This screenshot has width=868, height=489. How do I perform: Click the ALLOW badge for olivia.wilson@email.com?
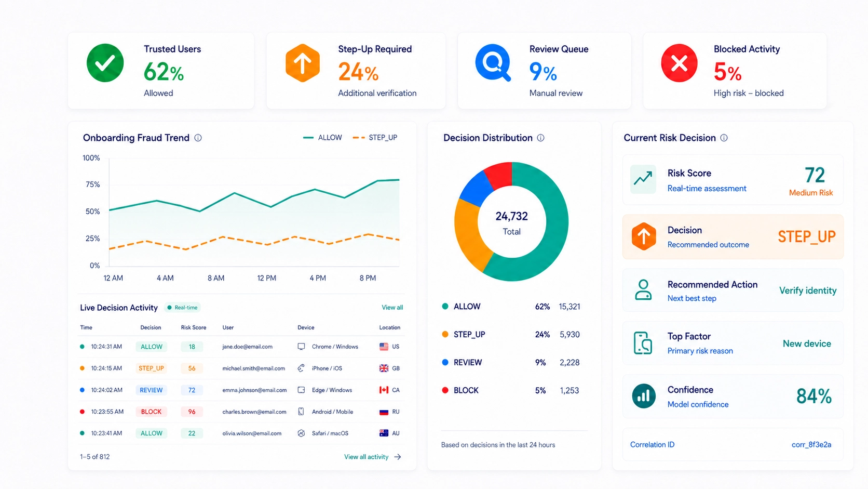click(152, 433)
